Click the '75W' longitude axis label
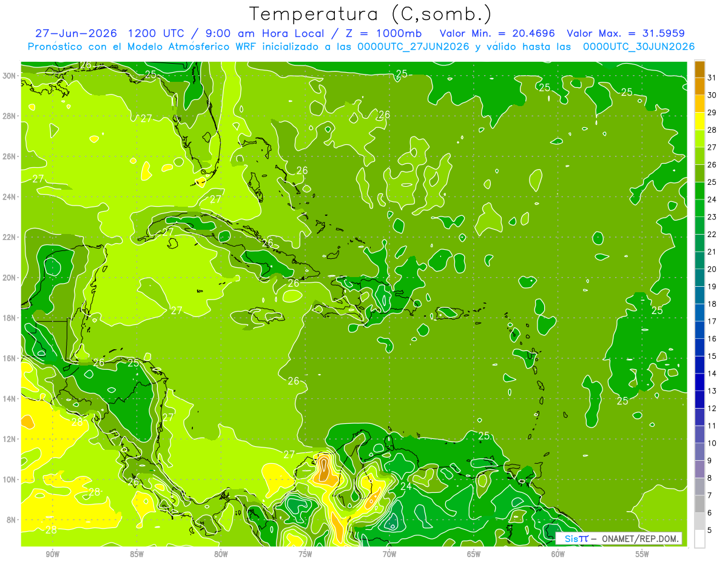 tap(305, 554)
